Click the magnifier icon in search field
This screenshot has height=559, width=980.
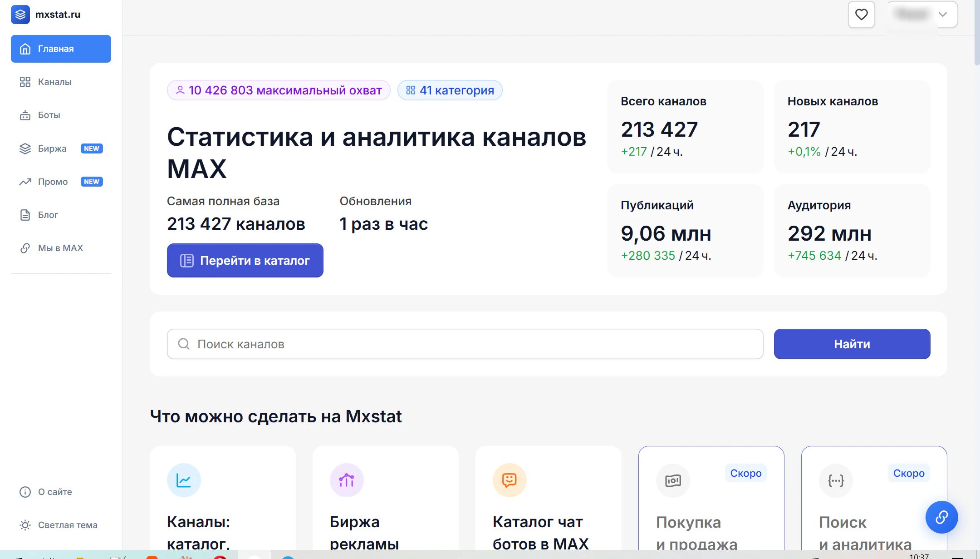point(184,344)
